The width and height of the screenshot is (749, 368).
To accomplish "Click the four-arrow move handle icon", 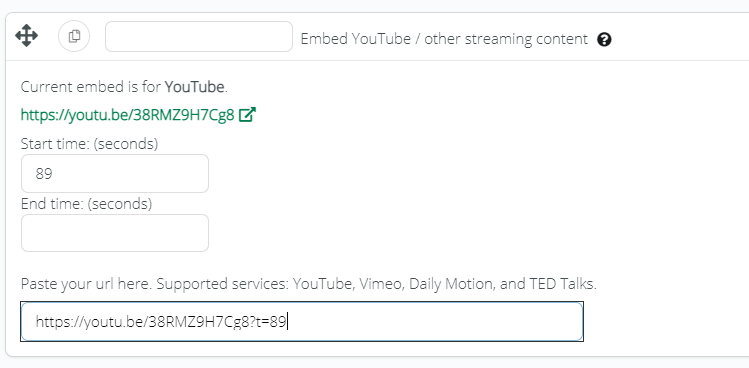I will 27,35.
